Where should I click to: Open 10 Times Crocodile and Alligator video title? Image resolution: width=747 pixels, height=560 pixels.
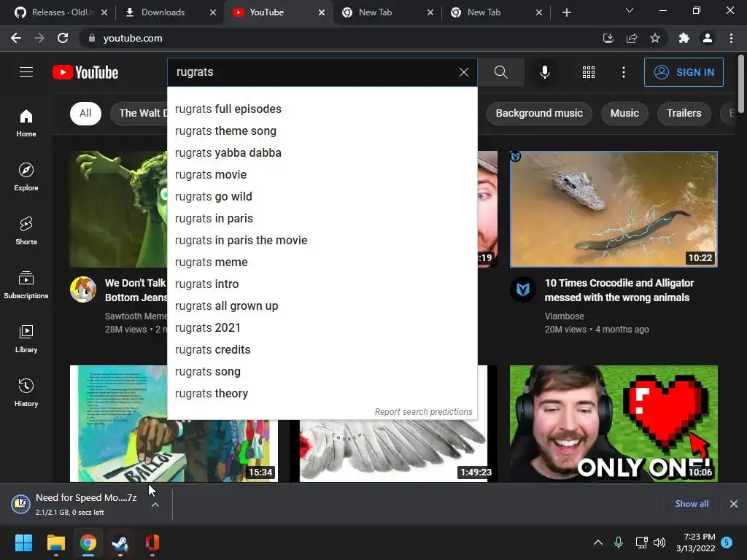[x=619, y=290]
